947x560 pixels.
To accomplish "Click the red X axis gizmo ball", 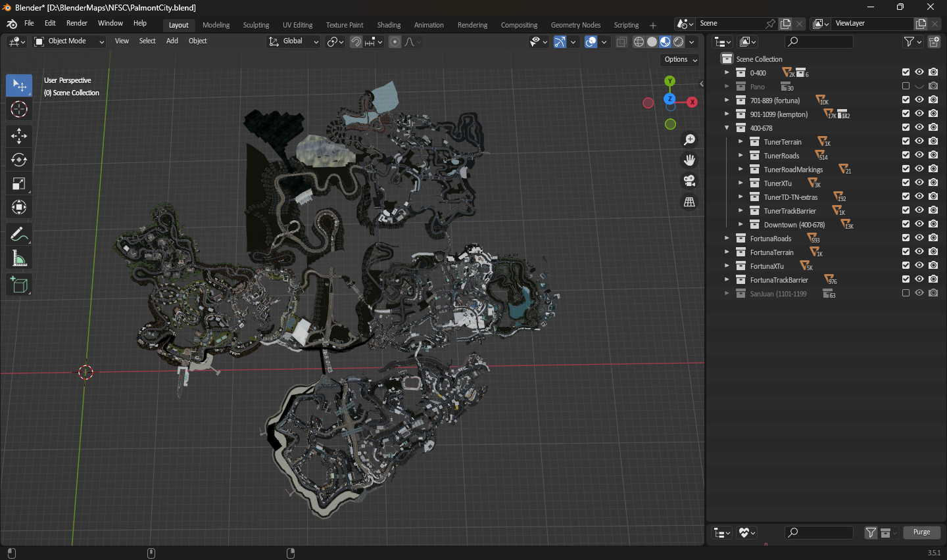I will point(692,102).
